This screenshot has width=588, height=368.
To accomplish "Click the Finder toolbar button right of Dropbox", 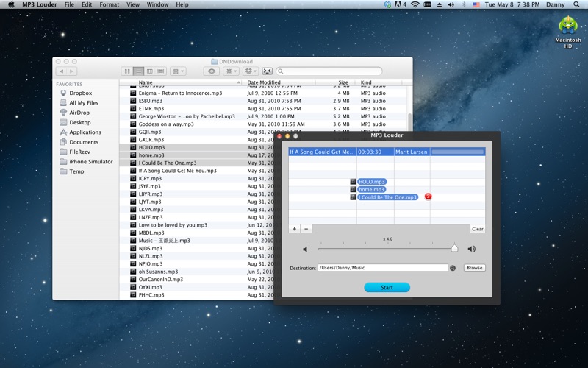I will 267,71.
